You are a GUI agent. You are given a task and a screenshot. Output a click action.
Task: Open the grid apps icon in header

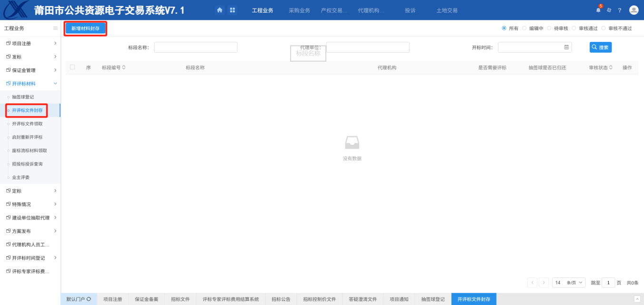232,10
